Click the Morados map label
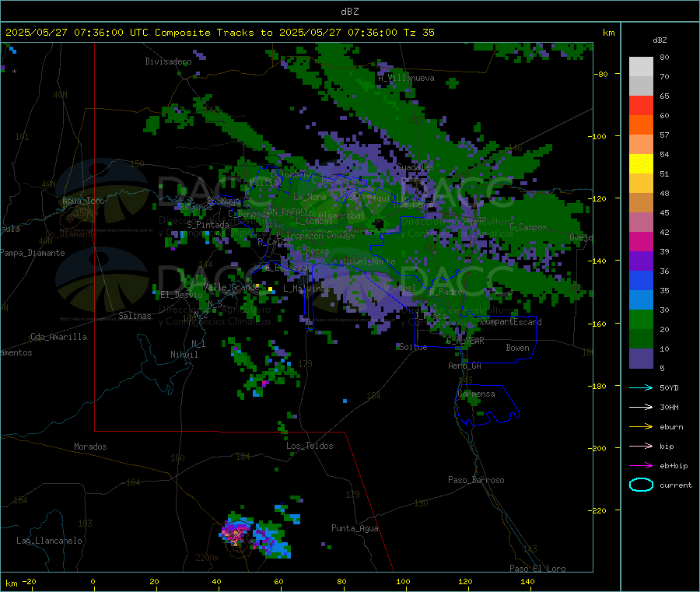The height and width of the screenshot is (592, 700). click(x=90, y=447)
